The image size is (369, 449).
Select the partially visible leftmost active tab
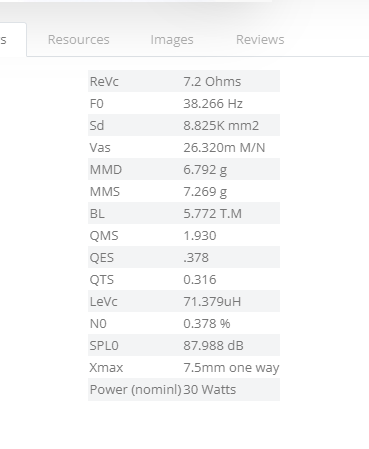[x=13, y=40]
